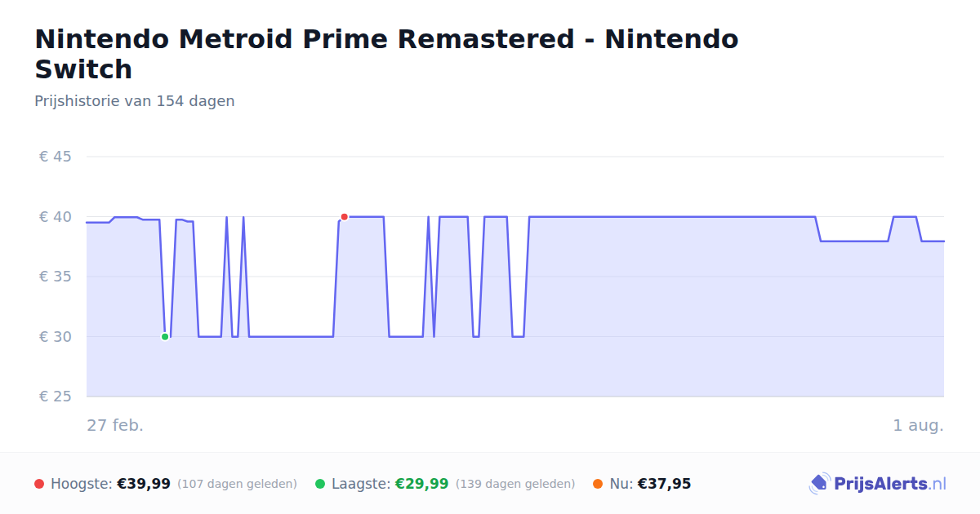The image size is (980, 514).
Task: Click the current price €37,95 value
Action: 664,484
